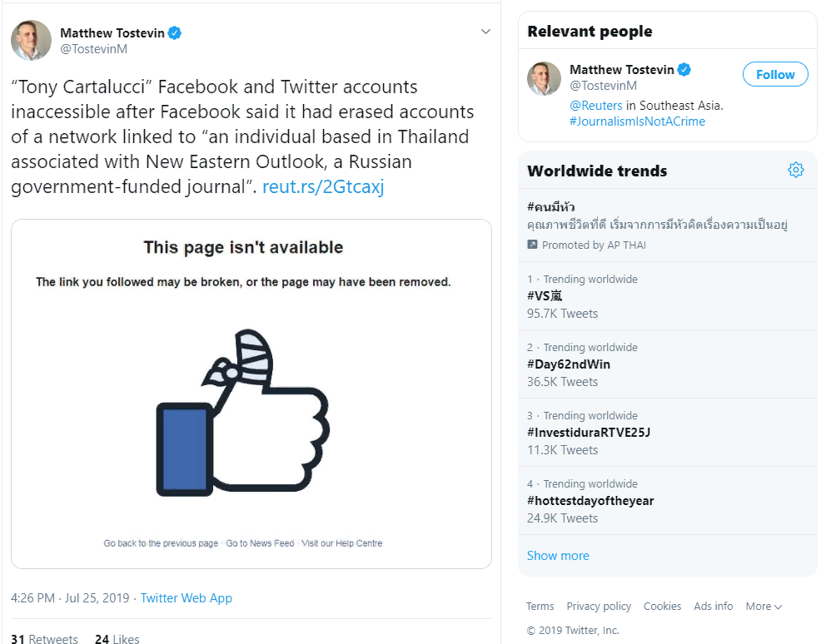Image resolution: width=826 pixels, height=644 pixels.
Task: Click the avatar in Relevant people
Action: [544, 77]
